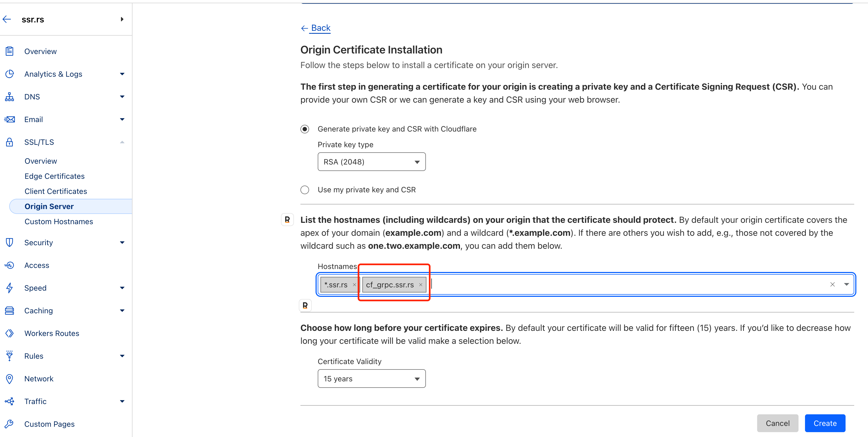The width and height of the screenshot is (868, 437).
Task: Open the Private key type RSA dropdown
Action: 371,162
